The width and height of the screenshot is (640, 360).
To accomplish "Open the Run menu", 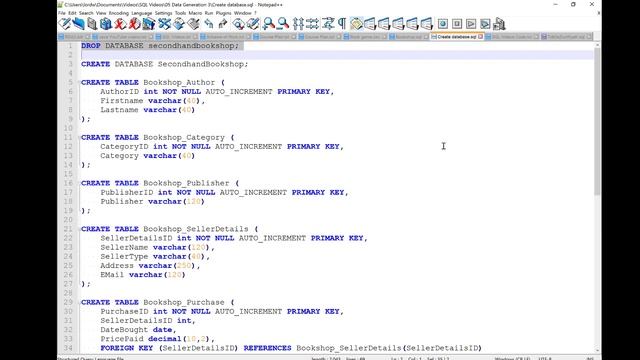I will coord(209,13).
